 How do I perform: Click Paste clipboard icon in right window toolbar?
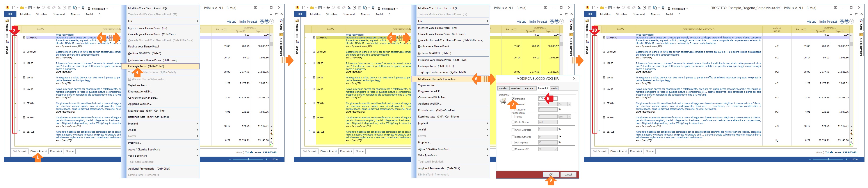pyautogui.click(x=650, y=8)
